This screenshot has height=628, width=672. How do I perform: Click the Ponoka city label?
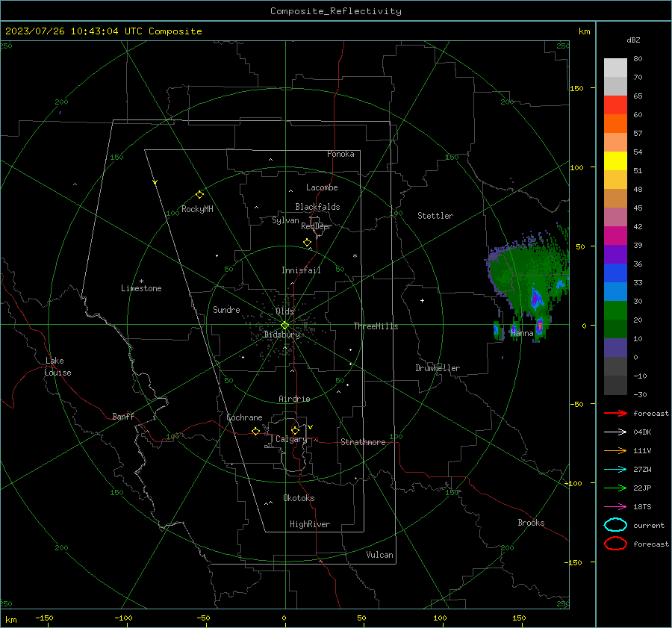pos(340,154)
